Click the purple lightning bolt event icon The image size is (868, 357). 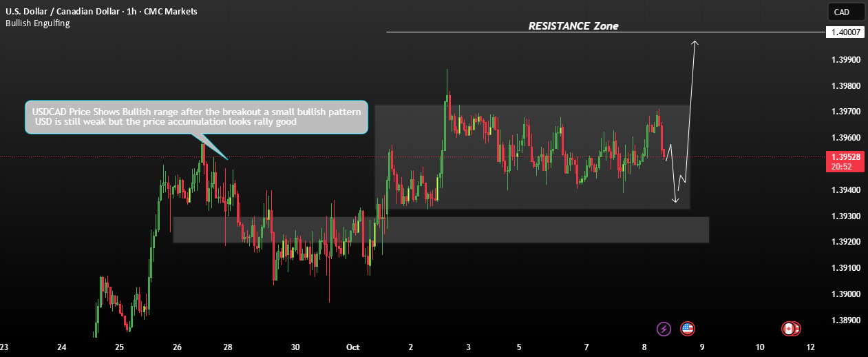coord(664,329)
